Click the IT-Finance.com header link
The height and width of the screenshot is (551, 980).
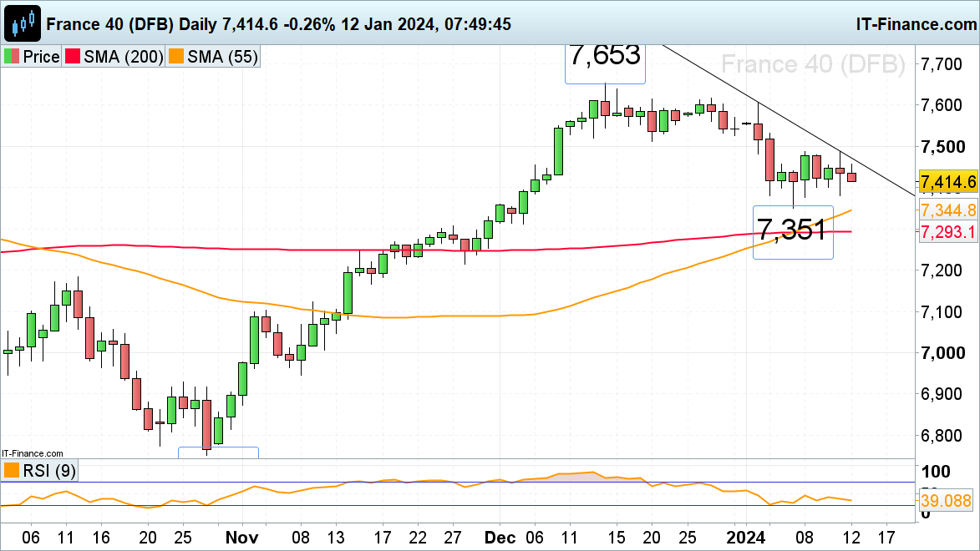917,23
